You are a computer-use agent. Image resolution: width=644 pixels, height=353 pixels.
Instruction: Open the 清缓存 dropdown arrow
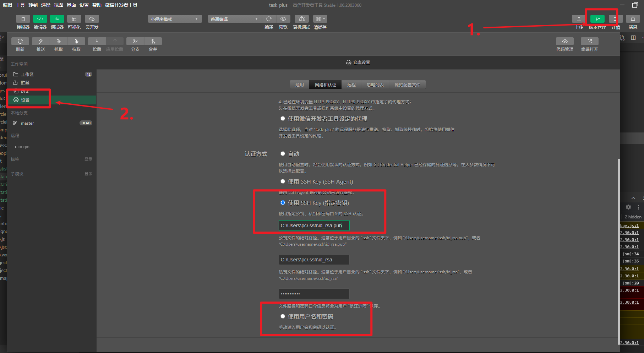pos(324,19)
